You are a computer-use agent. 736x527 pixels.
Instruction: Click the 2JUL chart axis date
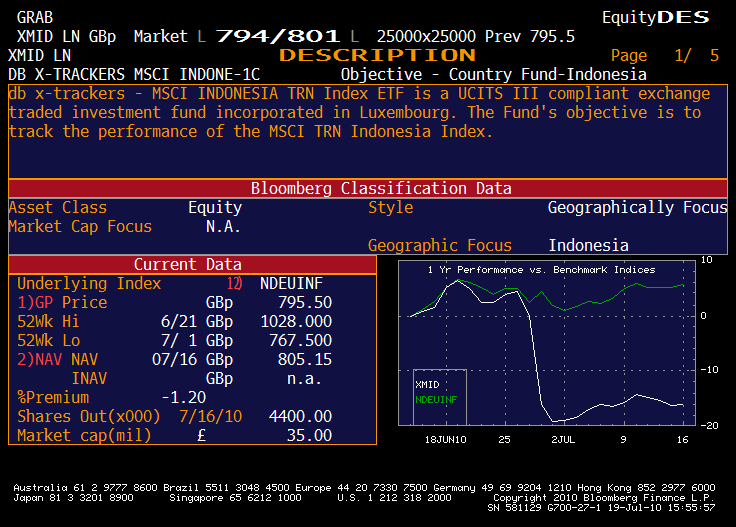pyautogui.click(x=563, y=440)
